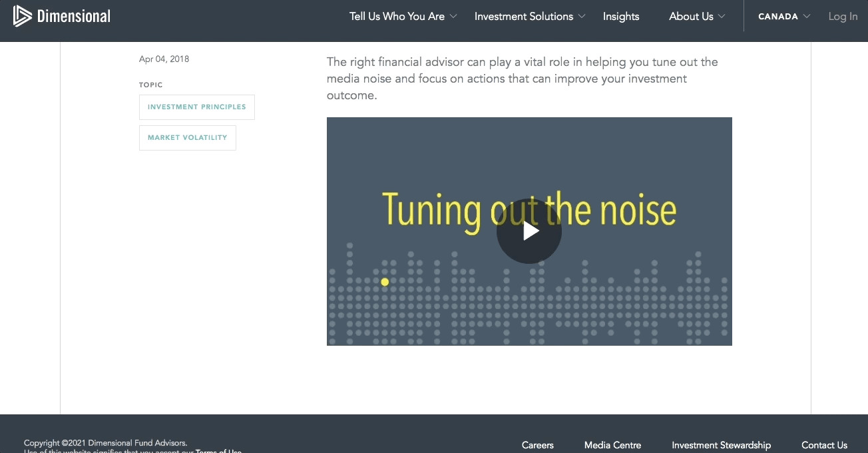This screenshot has width=868, height=453.
Task: Expand the Investment Solutions chevron
Action: tap(582, 16)
